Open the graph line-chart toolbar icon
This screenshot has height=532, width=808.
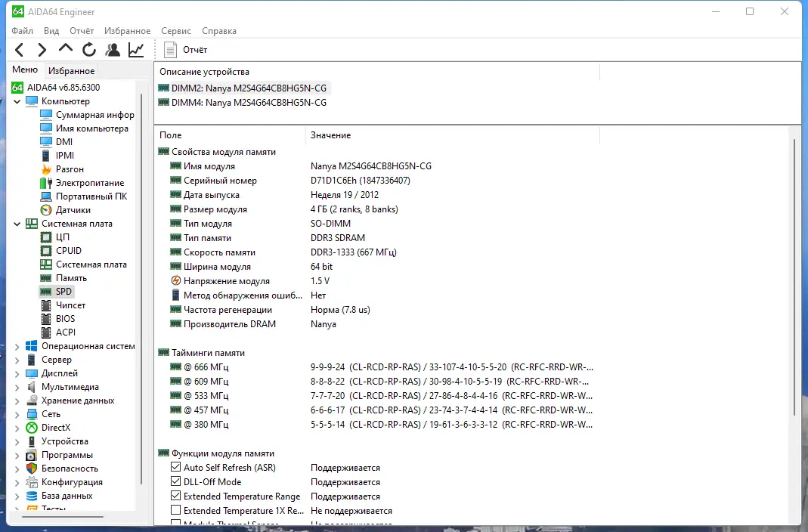tap(136, 49)
